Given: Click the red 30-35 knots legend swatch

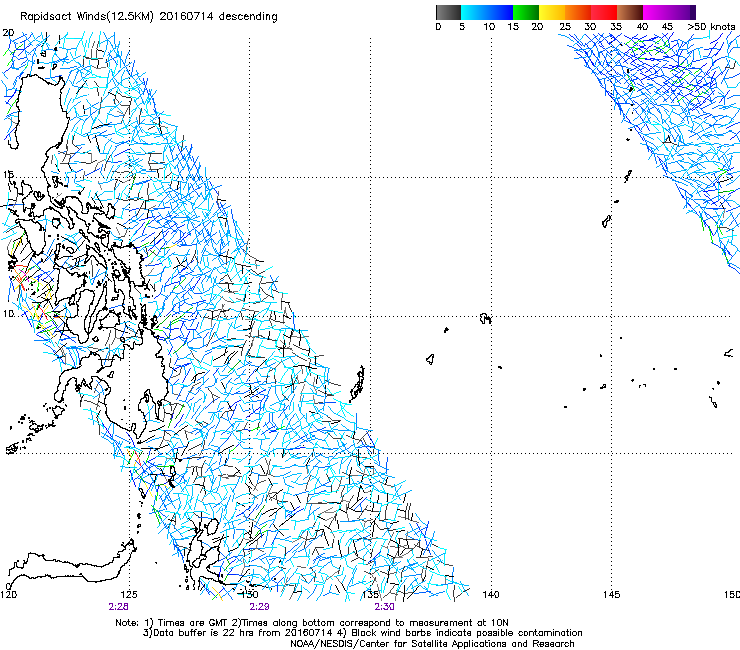Looking at the screenshot, I should pos(604,12).
